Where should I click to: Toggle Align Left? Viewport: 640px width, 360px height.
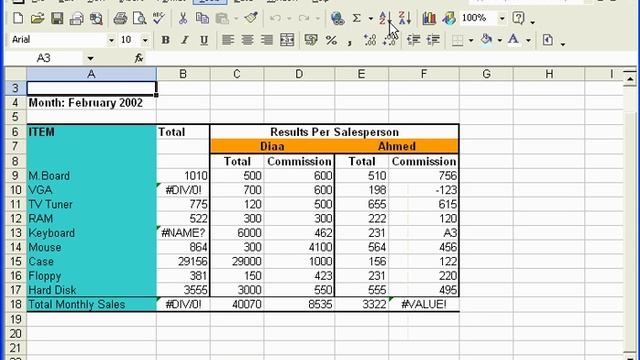pos(228,40)
